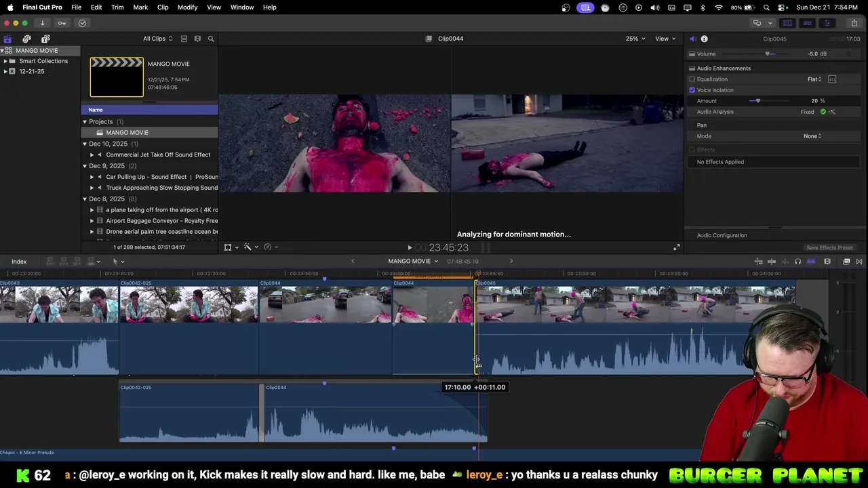Select the Commercial Jet Take Off Sound Effect clip
868x488 pixels.
point(158,155)
